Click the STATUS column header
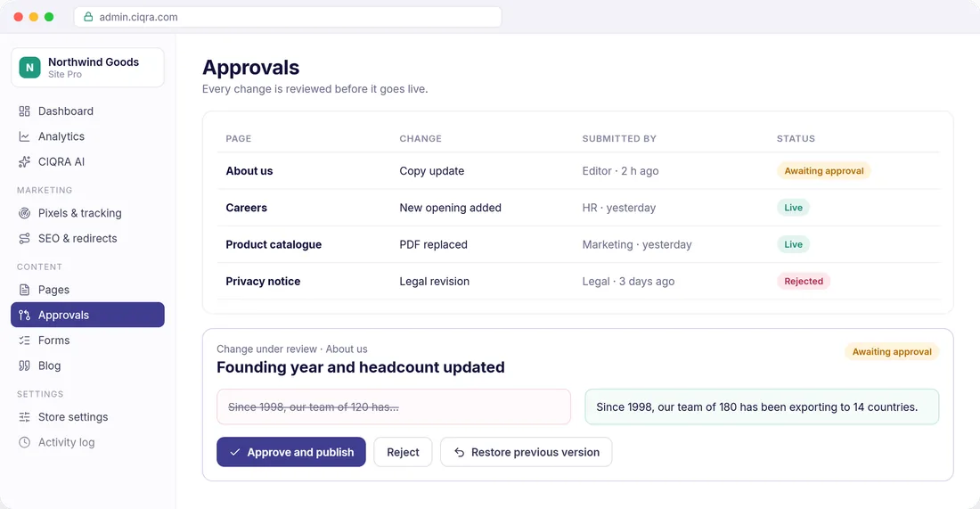Screen dimensions: 980x509 pos(796,139)
